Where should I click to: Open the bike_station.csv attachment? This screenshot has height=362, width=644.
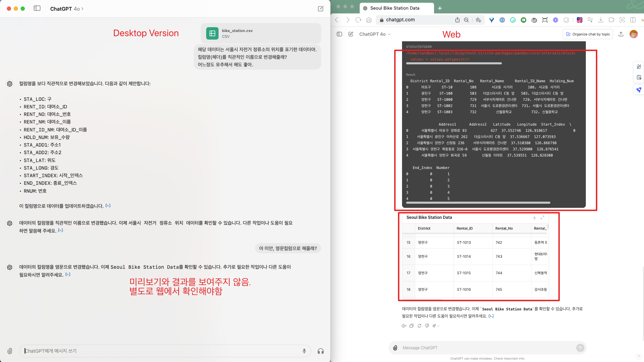[x=261, y=33]
